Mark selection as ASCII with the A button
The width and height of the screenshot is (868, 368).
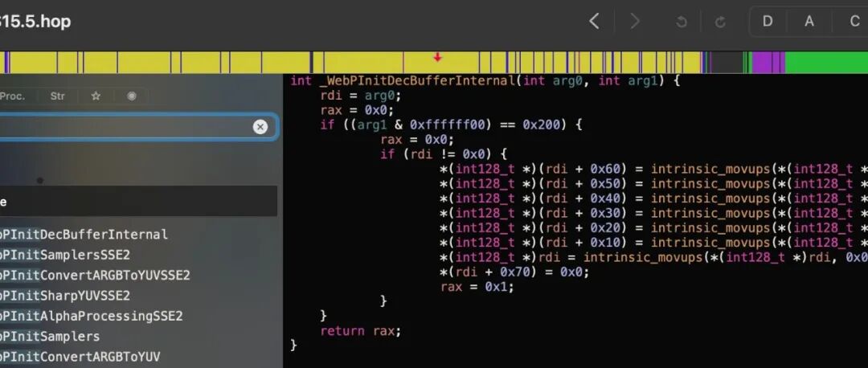(x=809, y=22)
